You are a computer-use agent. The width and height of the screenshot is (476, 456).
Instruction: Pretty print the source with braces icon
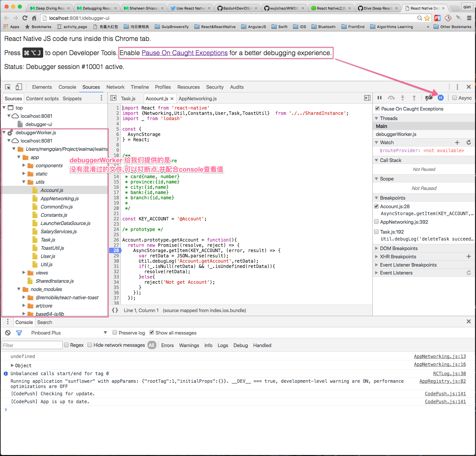click(115, 310)
